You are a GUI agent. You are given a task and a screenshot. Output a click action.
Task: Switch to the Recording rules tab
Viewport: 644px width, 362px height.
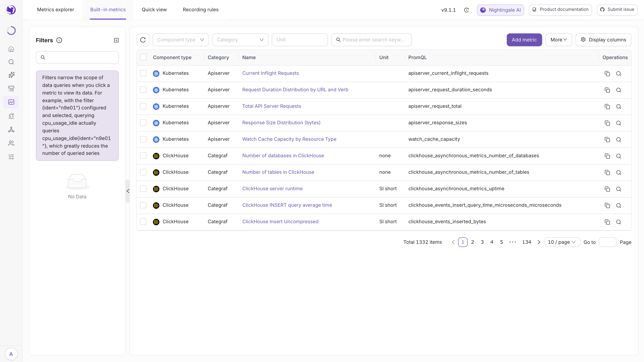[201, 9]
